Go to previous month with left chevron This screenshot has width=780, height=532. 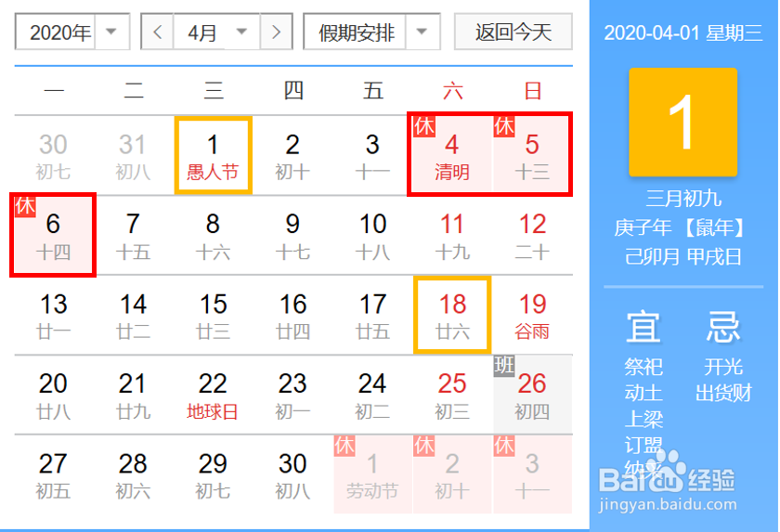158,32
